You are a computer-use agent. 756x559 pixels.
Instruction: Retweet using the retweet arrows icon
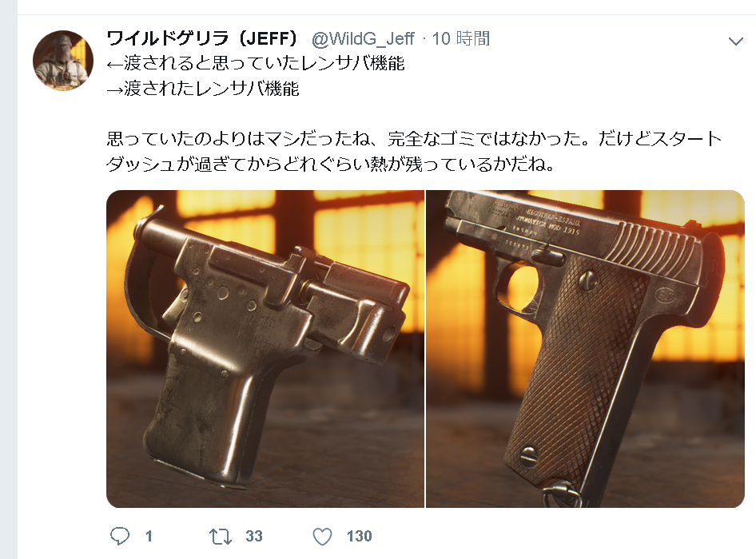[221, 537]
